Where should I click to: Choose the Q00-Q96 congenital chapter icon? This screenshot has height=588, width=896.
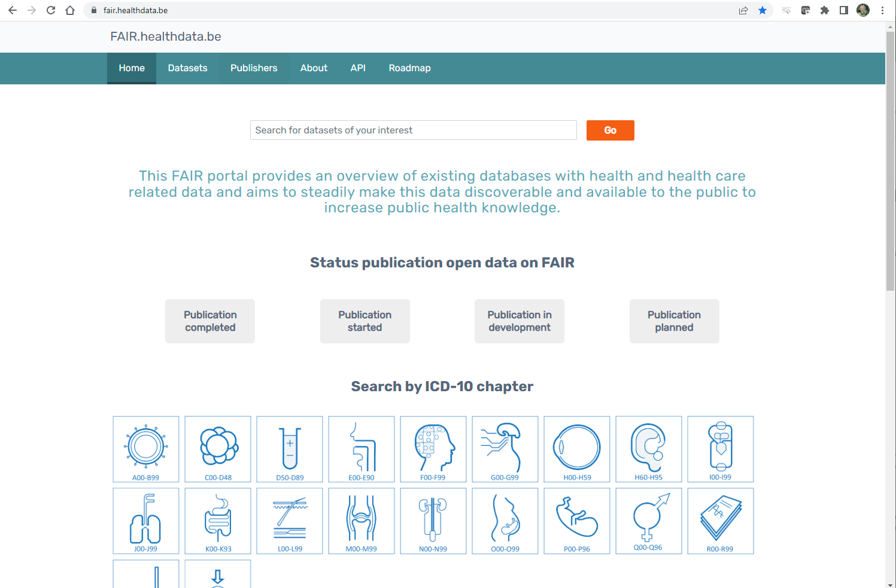(x=648, y=520)
